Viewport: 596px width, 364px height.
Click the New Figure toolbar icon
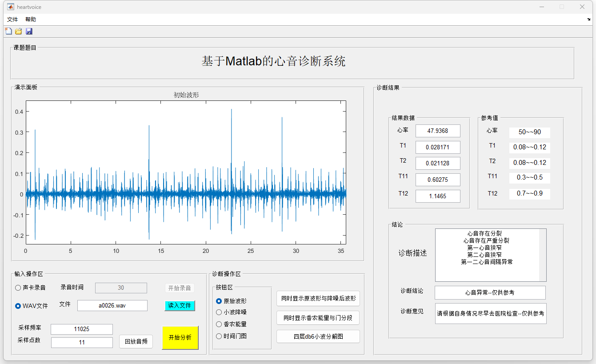(x=8, y=31)
